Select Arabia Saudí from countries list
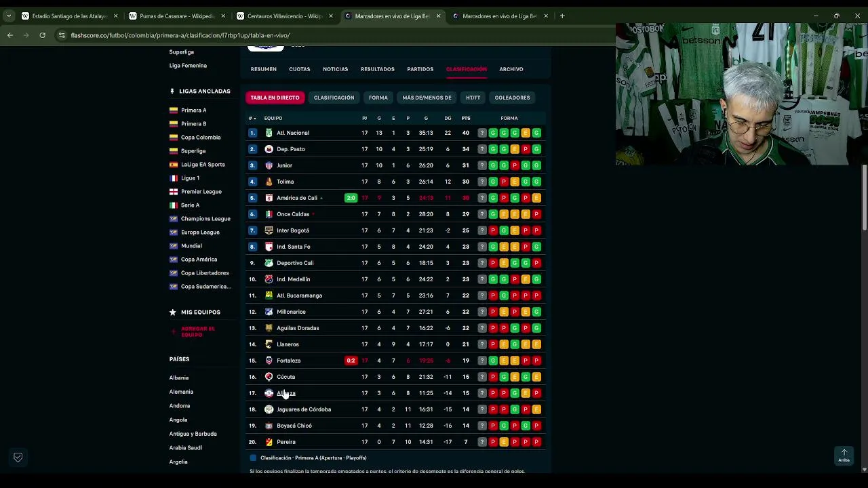 [186, 447]
